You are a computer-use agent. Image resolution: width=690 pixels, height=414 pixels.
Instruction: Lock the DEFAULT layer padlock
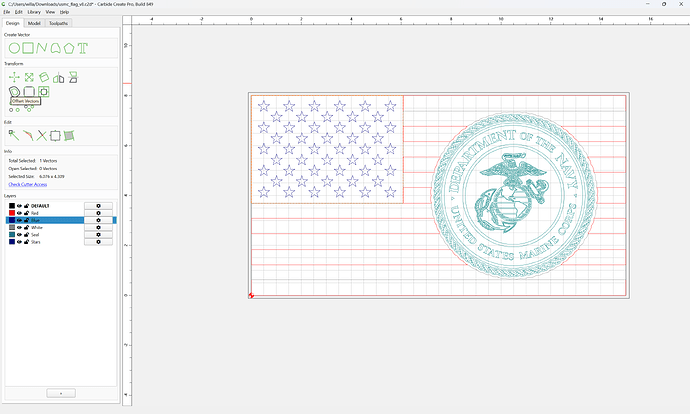coord(26,206)
